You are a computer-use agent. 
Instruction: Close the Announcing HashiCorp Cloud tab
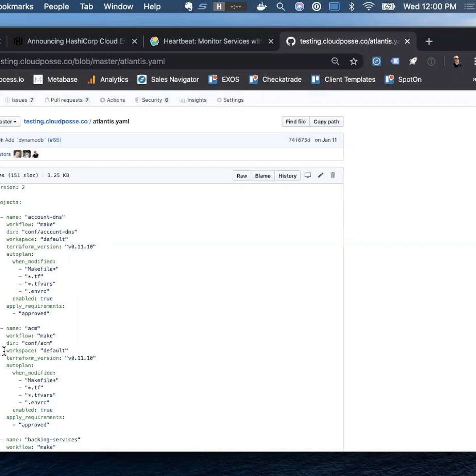point(135,41)
